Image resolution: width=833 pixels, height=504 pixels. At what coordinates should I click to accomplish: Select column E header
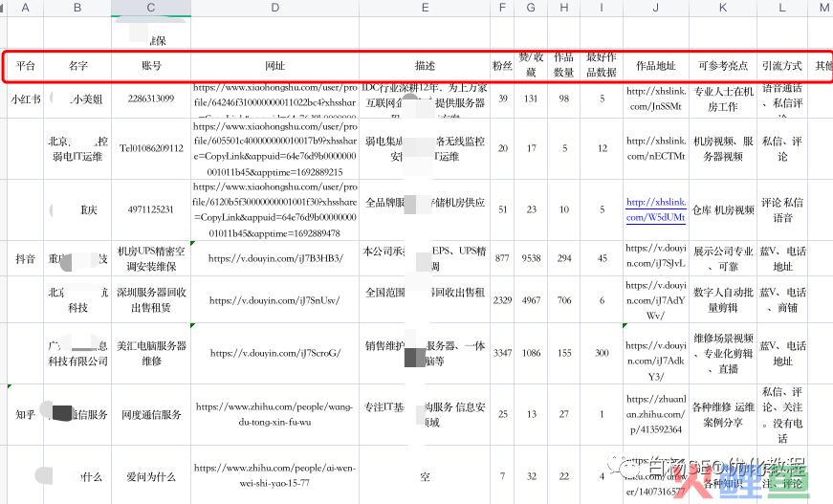425,8
